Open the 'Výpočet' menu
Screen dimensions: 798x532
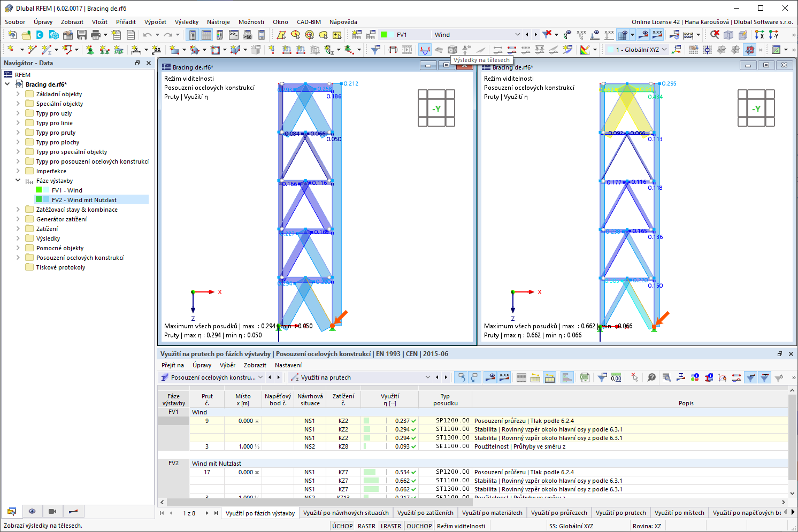coord(155,22)
